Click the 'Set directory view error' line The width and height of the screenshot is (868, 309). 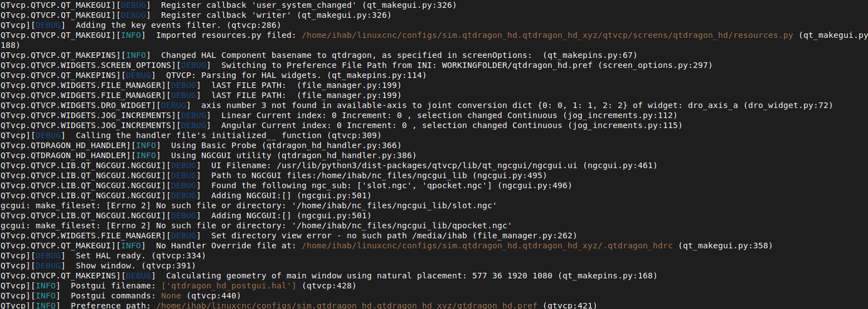click(289, 236)
